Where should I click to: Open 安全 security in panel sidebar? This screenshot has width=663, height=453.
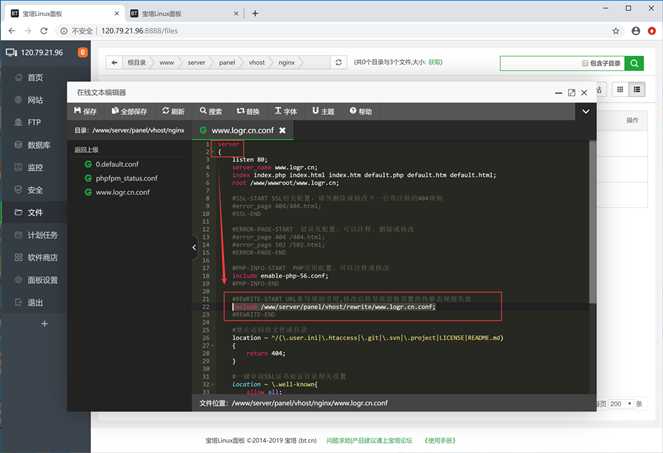point(35,190)
